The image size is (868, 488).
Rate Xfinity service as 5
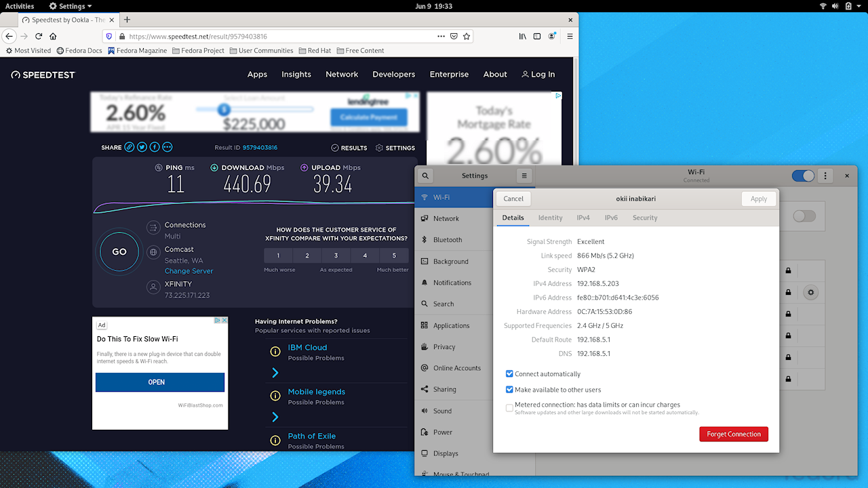394,256
